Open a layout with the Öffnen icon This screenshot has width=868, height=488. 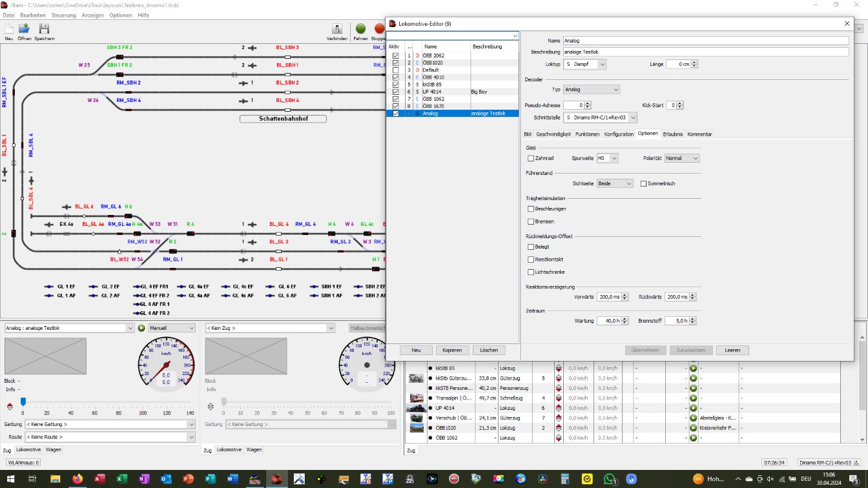tap(24, 29)
